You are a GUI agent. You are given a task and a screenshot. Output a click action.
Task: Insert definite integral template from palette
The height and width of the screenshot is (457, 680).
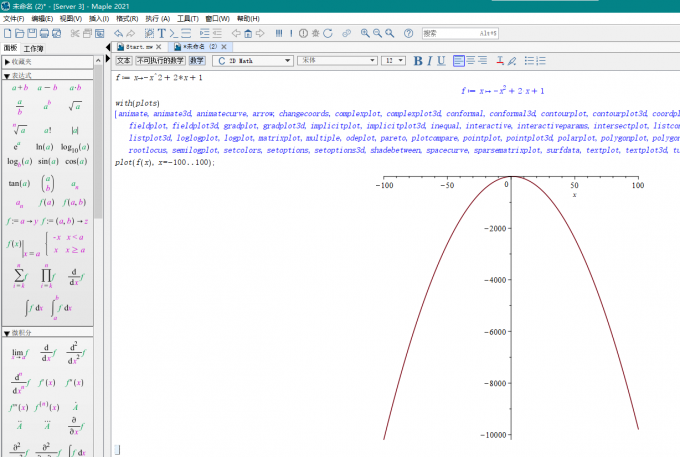[x=61, y=307]
